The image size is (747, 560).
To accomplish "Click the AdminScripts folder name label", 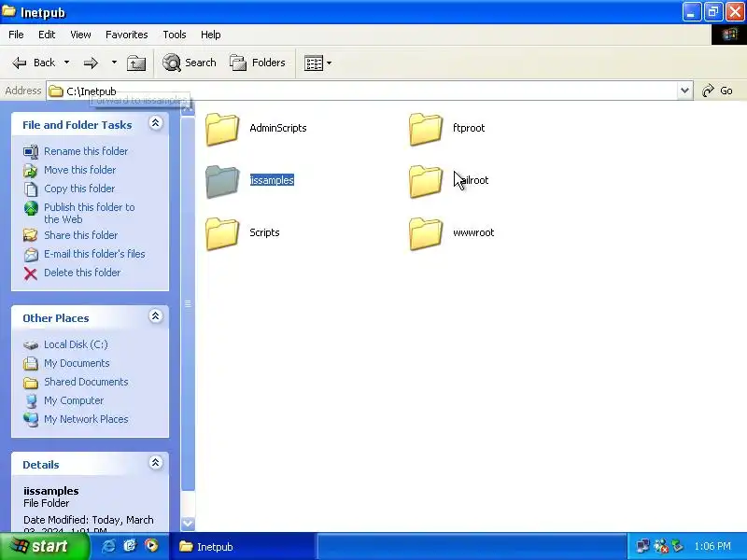I will pyautogui.click(x=278, y=128).
